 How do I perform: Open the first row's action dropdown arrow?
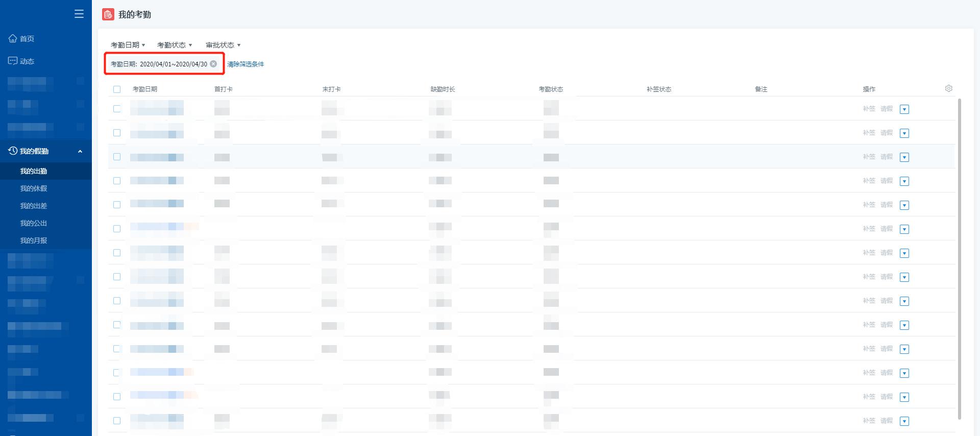click(x=904, y=109)
